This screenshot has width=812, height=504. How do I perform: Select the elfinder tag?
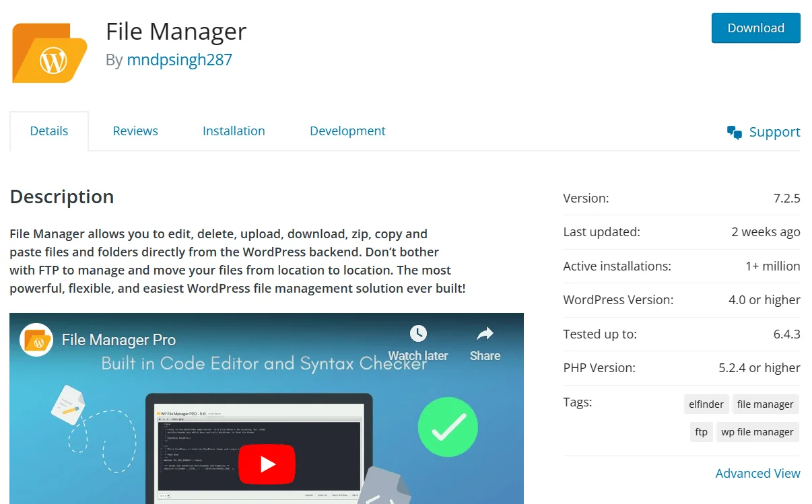click(706, 404)
